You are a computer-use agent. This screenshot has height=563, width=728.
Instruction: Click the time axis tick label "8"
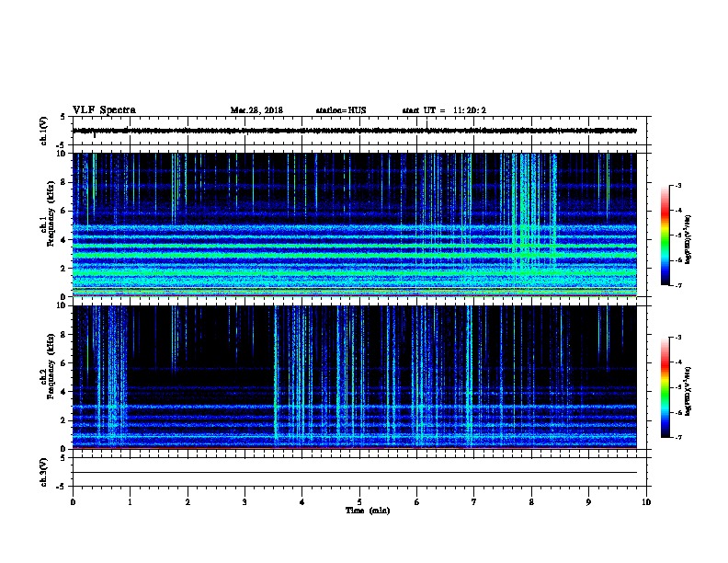click(x=531, y=502)
